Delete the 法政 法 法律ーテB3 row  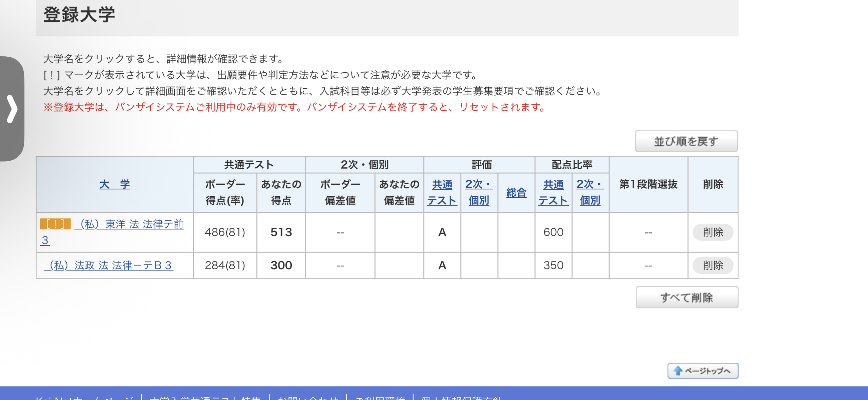pos(712,265)
